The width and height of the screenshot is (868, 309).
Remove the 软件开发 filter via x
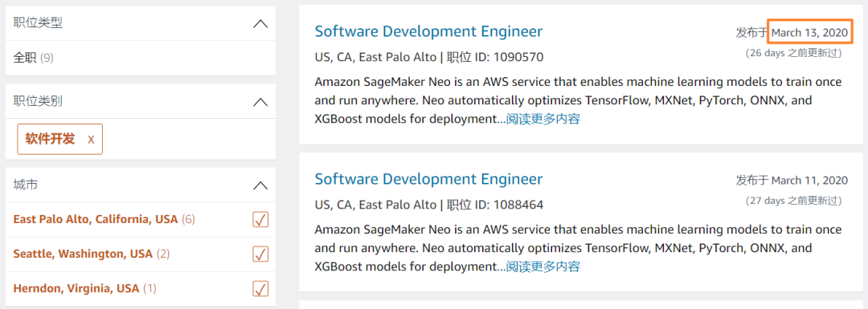pyautogui.click(x=92, y=140)
